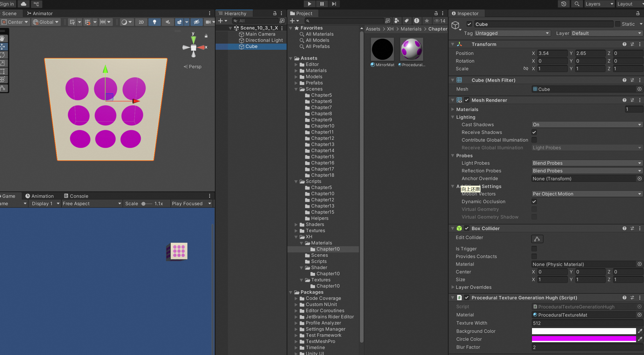The image size is (644, 355).
Task: Enable Provides Contacts checkbox
Action: (x=534, y=257)
